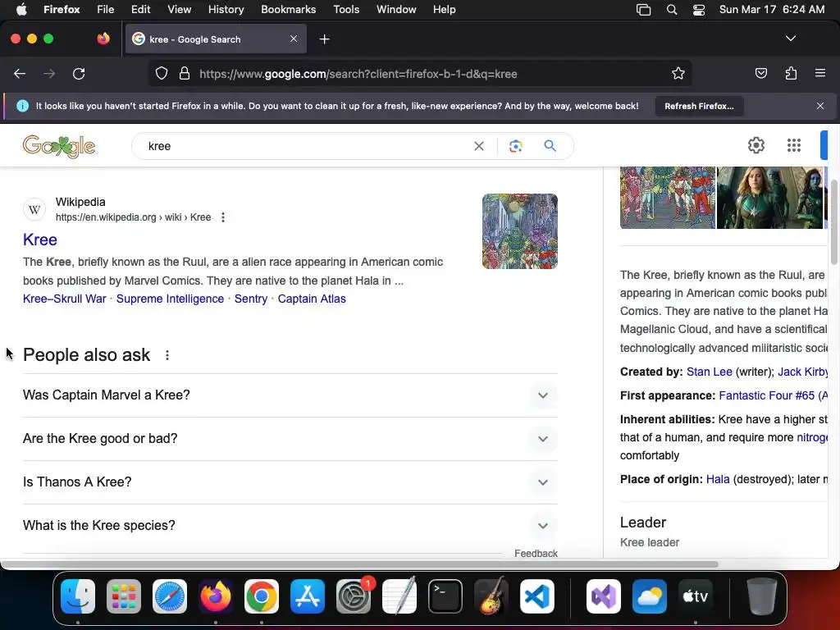This screenshot has width=840, height=630.
Task: Open the Apple TV app in Dock
Action: [696, 596]
